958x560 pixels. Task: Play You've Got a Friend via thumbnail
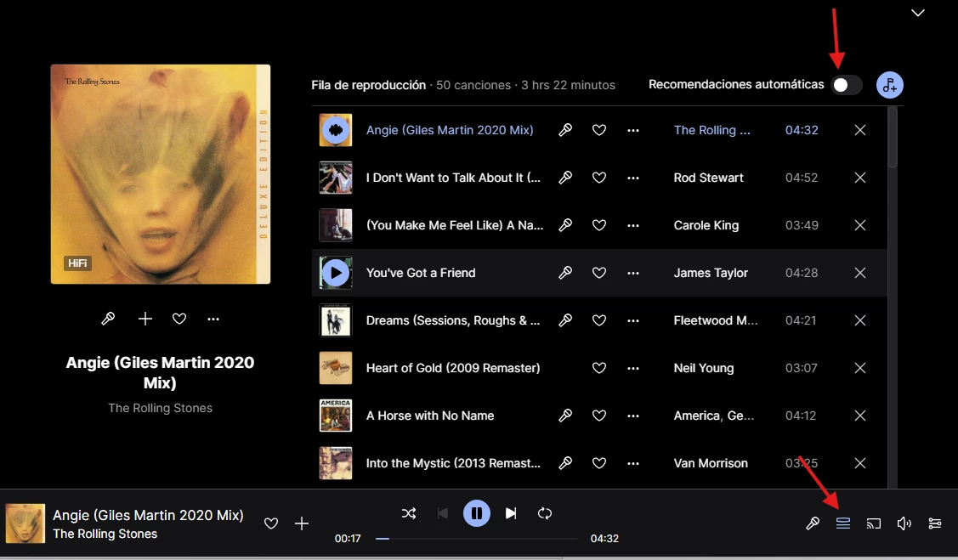pos(336,273)
